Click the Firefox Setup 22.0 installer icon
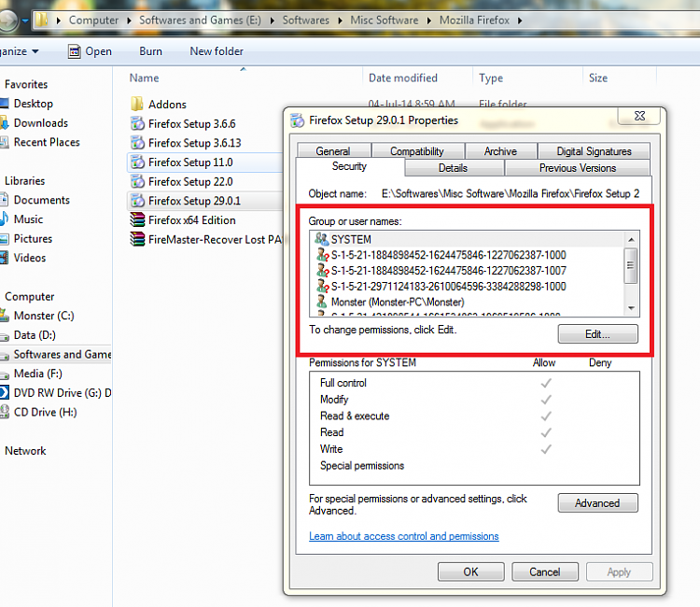 click(137, 181)
